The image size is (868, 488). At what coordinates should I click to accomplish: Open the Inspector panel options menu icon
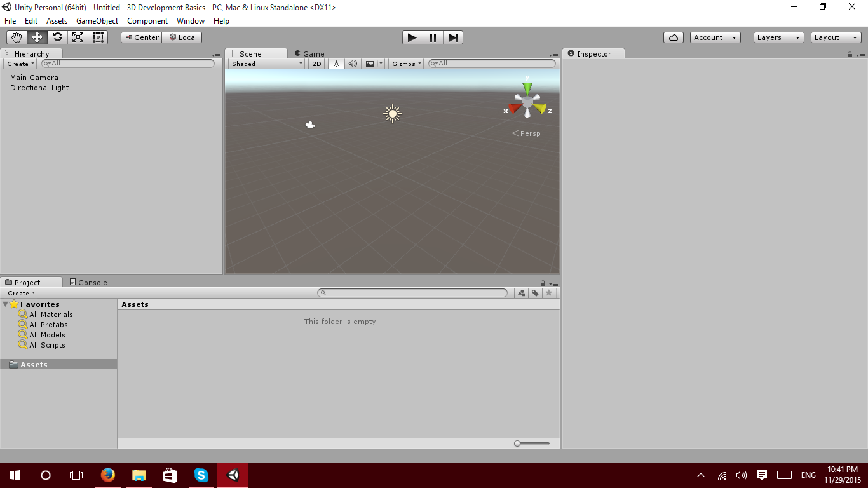click(x=859, y=55)
